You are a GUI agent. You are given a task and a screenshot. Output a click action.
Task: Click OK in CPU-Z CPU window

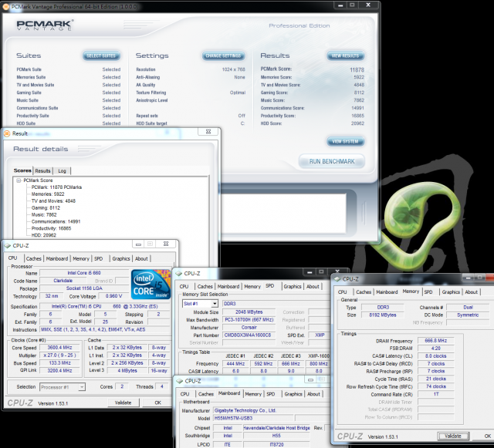[x=157, y=403]
